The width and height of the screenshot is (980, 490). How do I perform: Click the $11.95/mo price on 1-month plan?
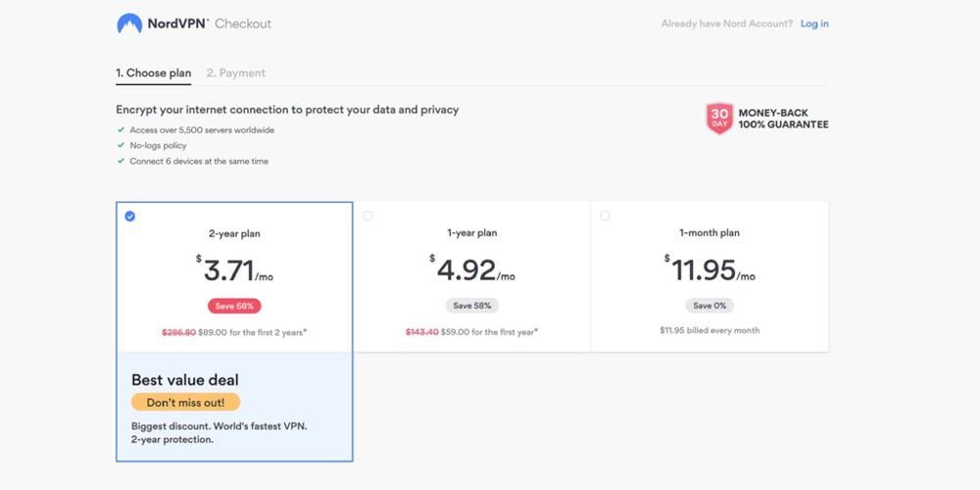[709, 269]
